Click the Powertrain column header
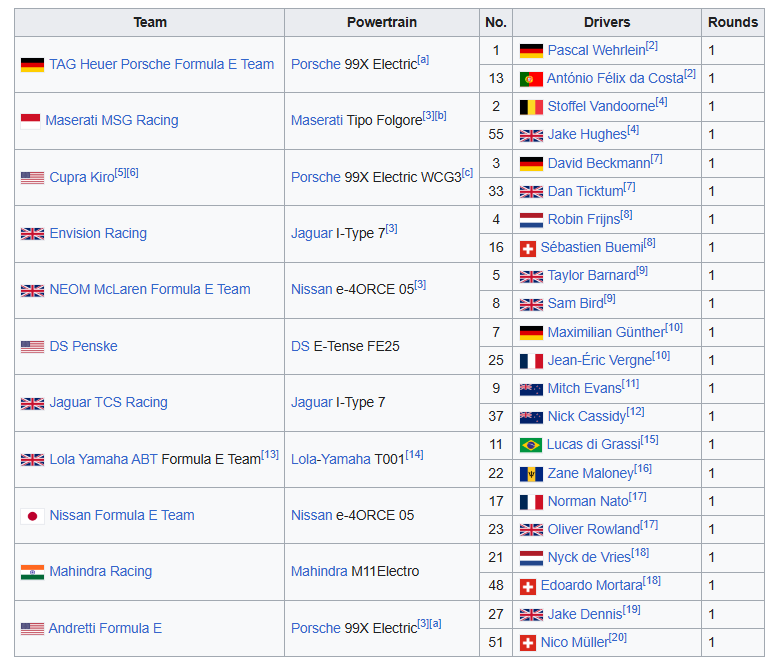The height and width of the screenshot is (666, 776). 381,22
